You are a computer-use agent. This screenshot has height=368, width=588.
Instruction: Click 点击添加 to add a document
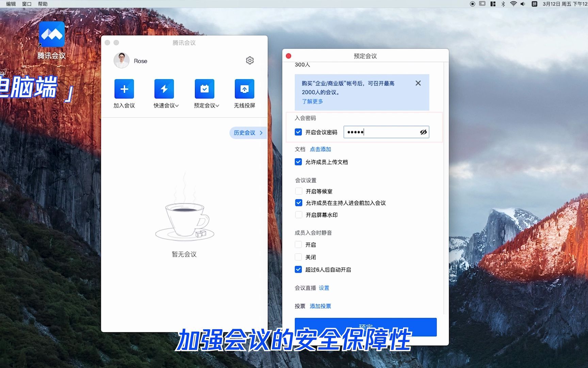[x=320, y=149]
